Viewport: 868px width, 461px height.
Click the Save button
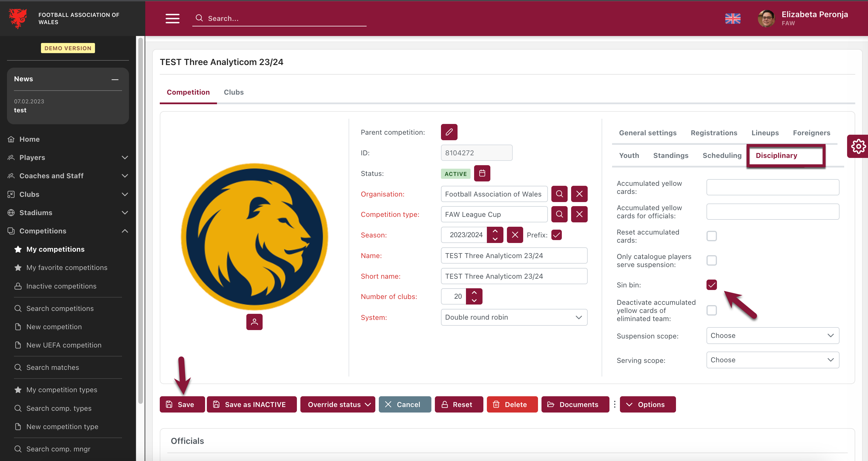pos(182,404)
